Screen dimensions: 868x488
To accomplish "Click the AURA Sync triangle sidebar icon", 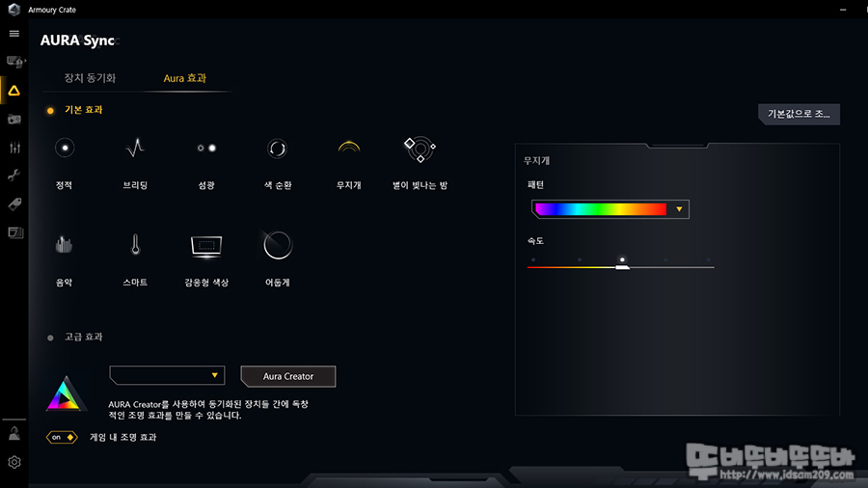I will 14,91.
